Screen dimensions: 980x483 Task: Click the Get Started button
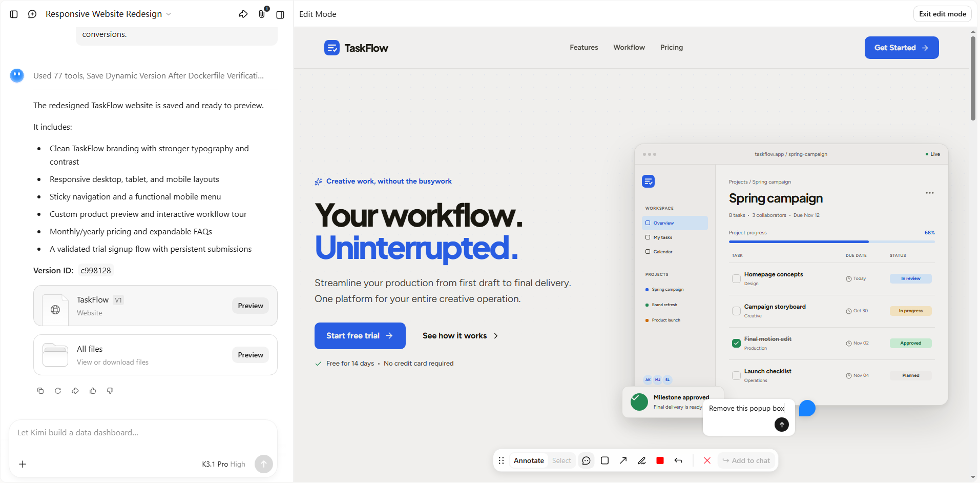click(901, 48)
